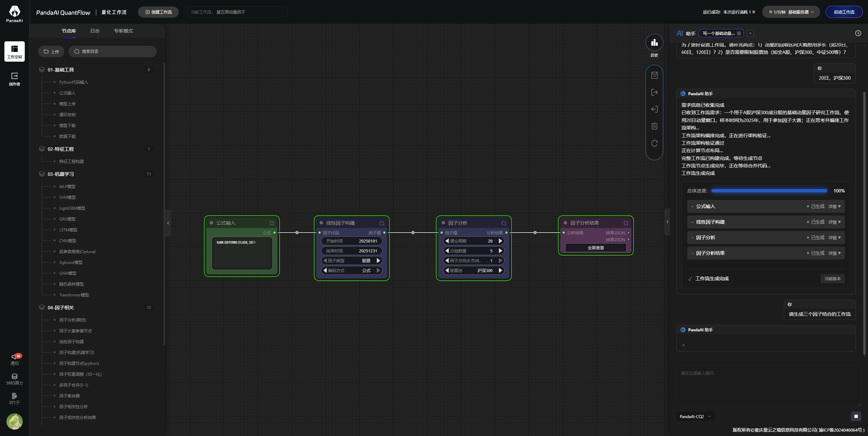The image size is (868, 436).
Task: Add new AI chat with plus icon
Action: point(750,33)
